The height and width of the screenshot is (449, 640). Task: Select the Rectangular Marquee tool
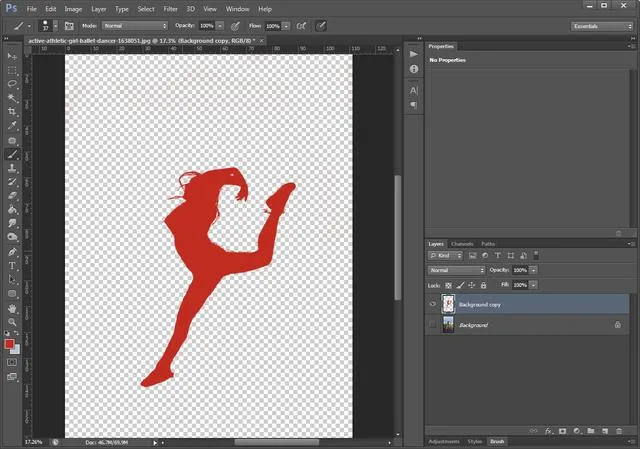pyautogui.click(x=12, y=70)
